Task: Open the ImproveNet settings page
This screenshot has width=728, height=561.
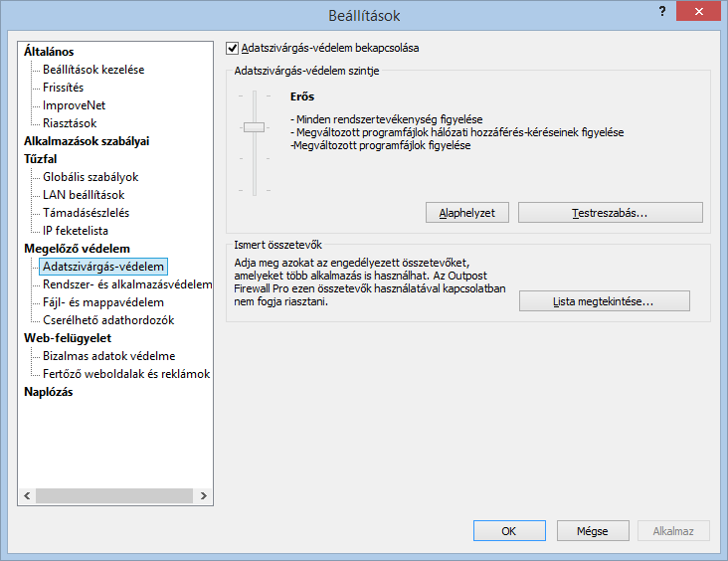Action: pyautogui.click(x=74, y=105)
